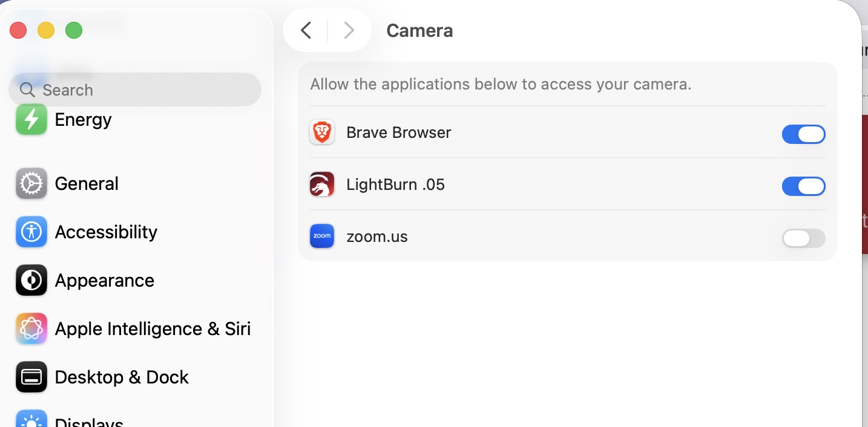The image size is (868, 427).
Task: Go back using the left chevron
Action: [x=306, y=30]
